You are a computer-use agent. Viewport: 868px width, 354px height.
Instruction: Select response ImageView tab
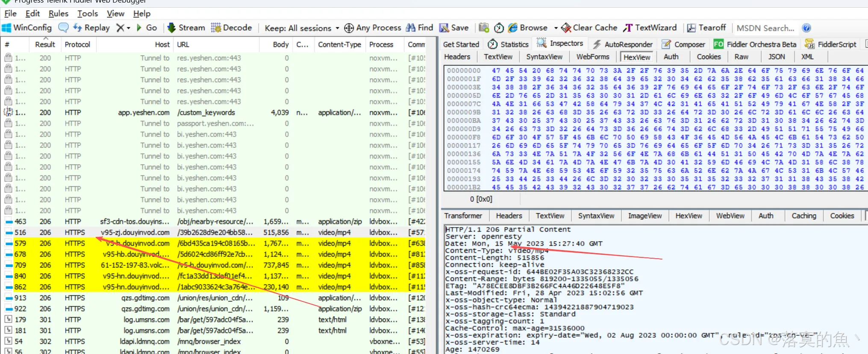click(644, 216)
